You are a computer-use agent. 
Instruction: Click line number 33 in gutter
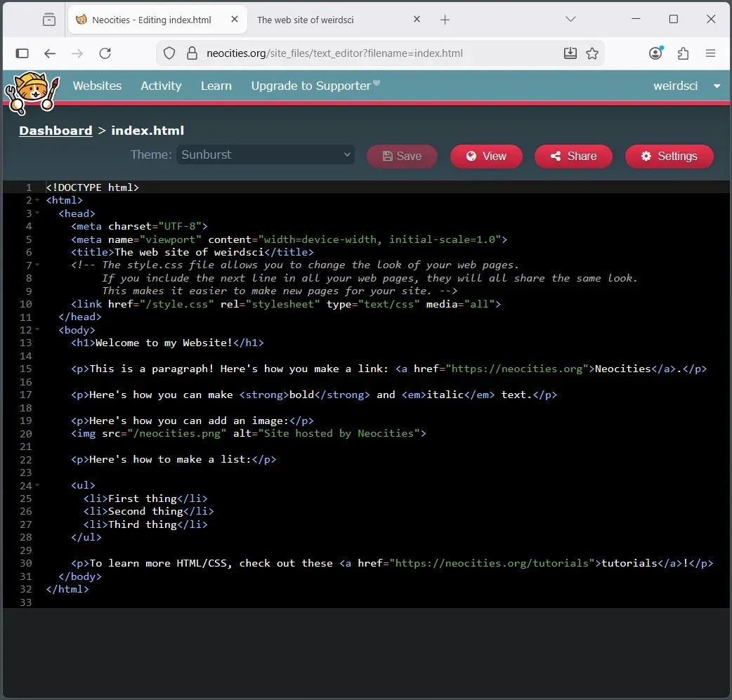point(26,602)
